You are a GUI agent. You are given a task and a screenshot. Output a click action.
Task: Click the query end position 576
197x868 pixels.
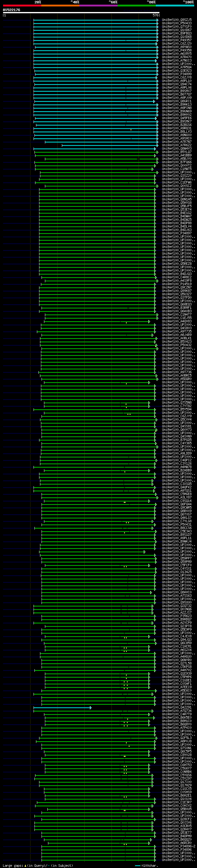click(155, 15)
